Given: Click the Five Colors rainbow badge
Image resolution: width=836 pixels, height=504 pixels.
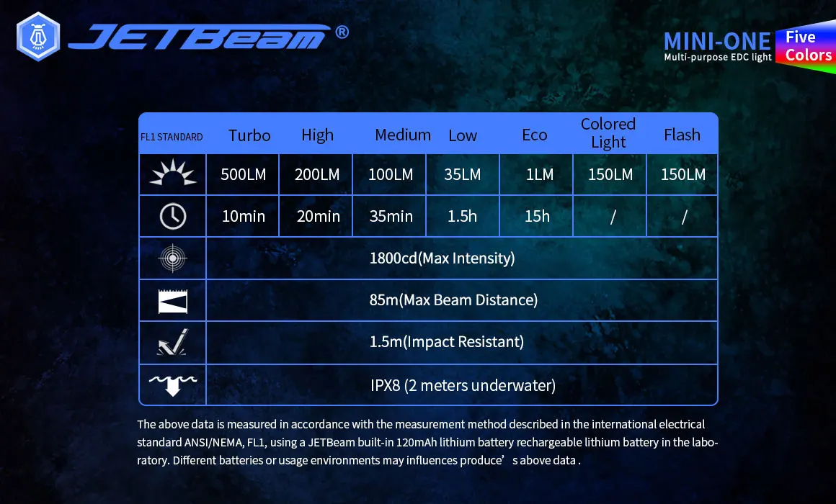Looking at the screenshot, I should point(806,47).
